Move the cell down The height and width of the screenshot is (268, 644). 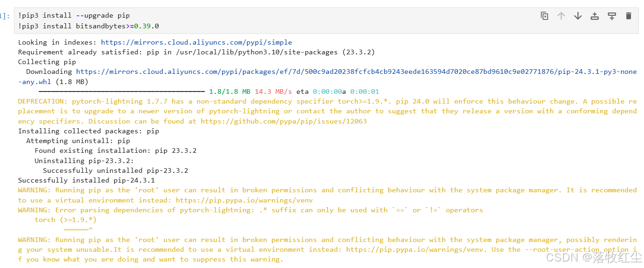coord(578,16)
